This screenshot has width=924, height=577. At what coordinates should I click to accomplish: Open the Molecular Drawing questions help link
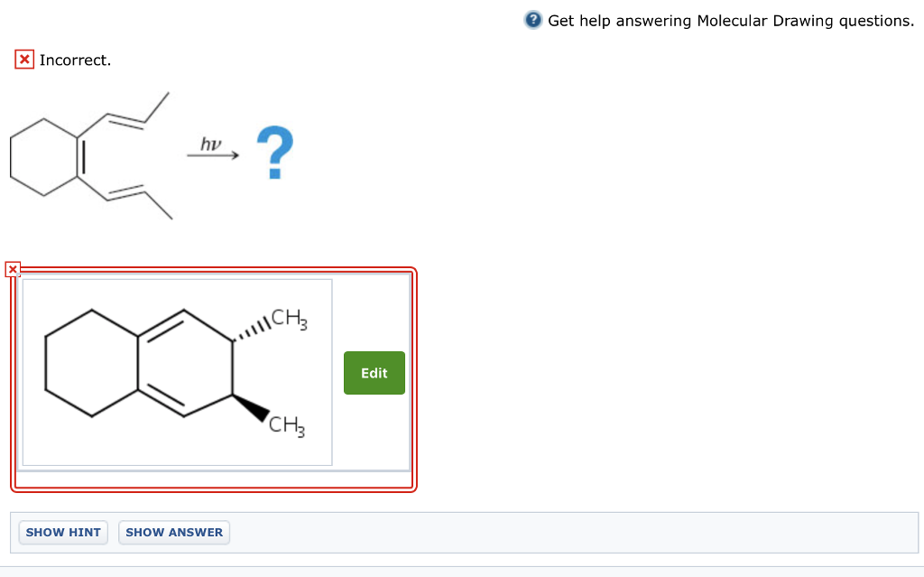[x=731, y=20]
